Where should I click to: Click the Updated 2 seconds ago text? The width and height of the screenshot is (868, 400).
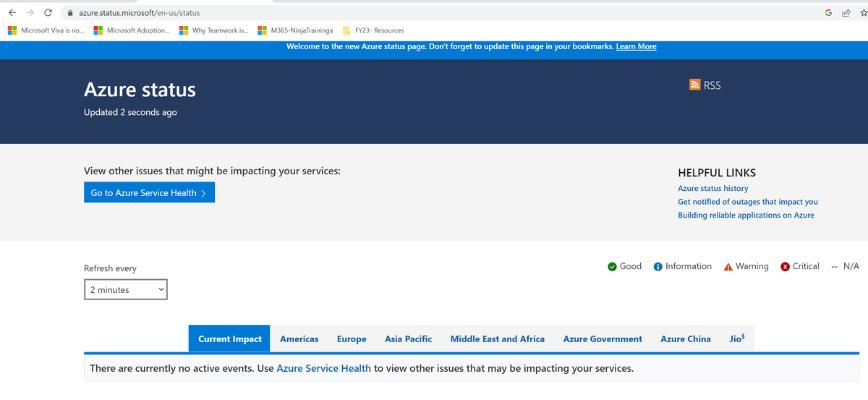pos(130,112)
